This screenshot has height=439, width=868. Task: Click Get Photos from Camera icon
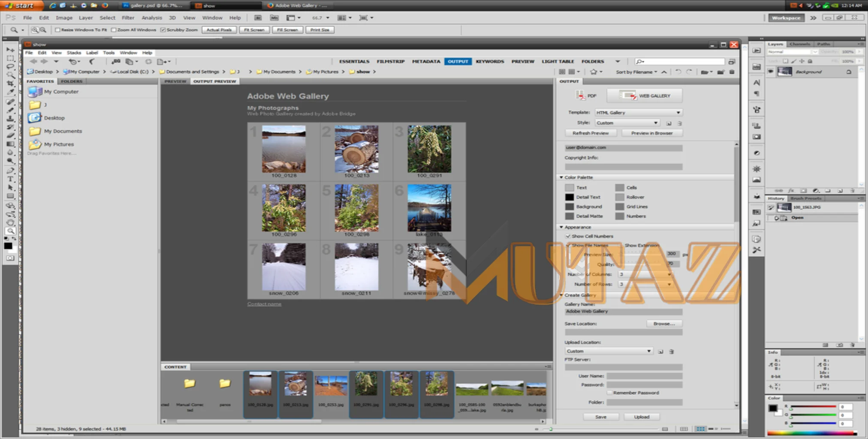[116, 61]
